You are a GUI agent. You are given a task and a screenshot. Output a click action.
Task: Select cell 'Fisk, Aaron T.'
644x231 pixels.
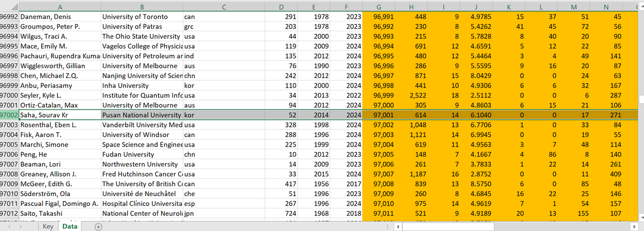tap(59, 134)
